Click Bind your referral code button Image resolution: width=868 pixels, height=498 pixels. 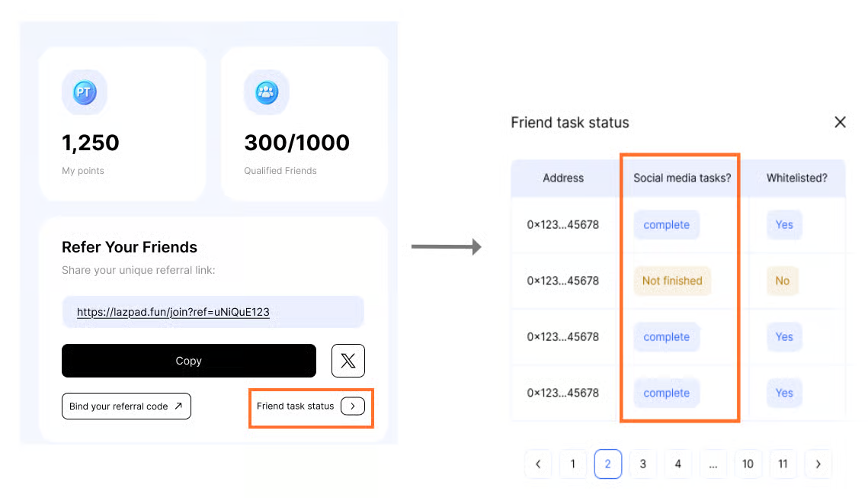coord(126,406)
